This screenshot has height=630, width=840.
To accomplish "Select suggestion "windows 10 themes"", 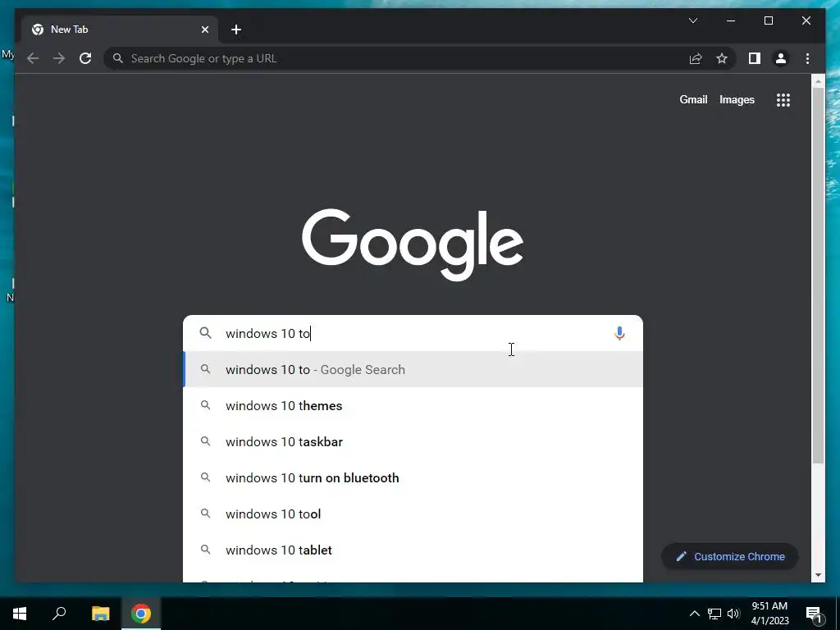I will tap(413, 405).
